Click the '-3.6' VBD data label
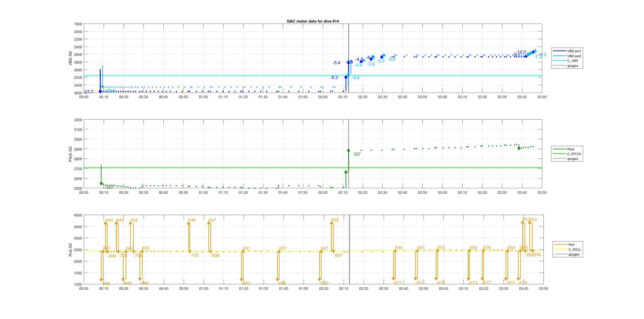The image size is (644, 319). [371, 64]
